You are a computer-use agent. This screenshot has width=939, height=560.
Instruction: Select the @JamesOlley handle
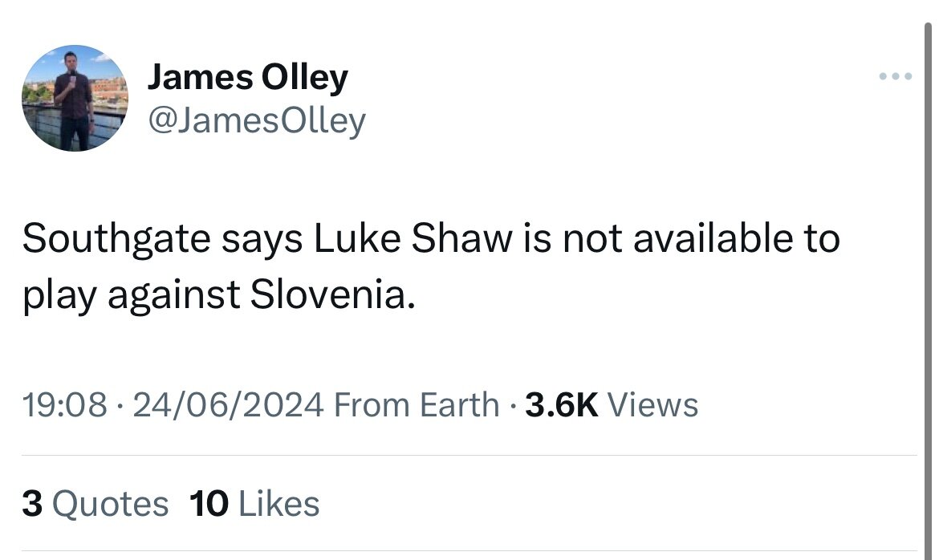pyautogui.click(x=256, y=121)
